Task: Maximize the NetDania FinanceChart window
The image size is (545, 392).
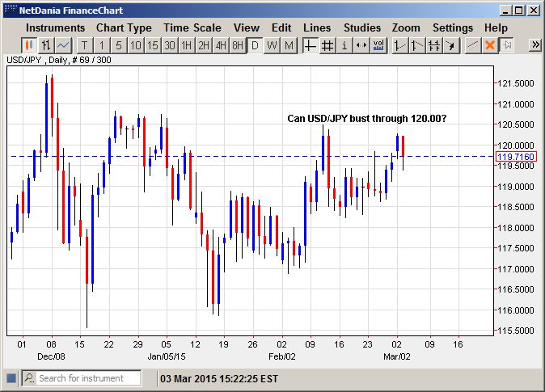Action: [518, 10]
